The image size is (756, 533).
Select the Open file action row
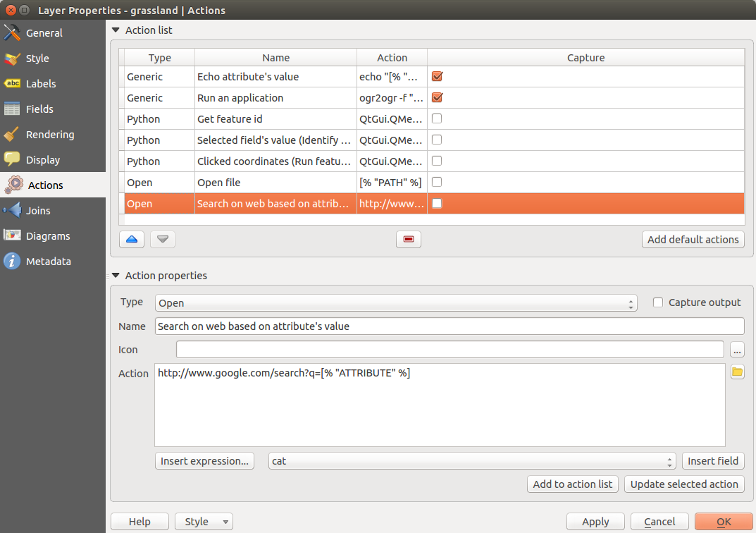point(275,183)
